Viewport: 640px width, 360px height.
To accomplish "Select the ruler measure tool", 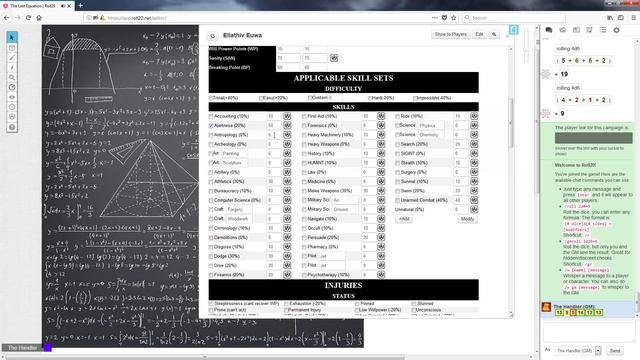I will tap(12, 87).
